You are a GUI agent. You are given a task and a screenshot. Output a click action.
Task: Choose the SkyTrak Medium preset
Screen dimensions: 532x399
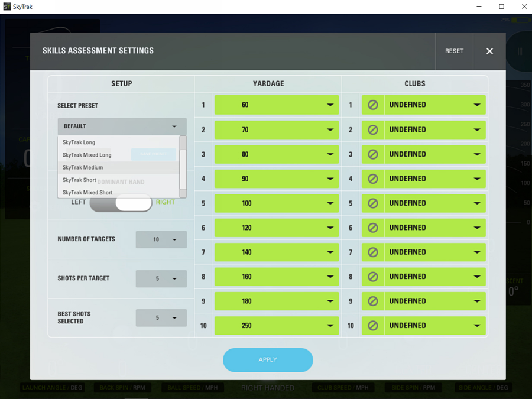pos(118,168)
